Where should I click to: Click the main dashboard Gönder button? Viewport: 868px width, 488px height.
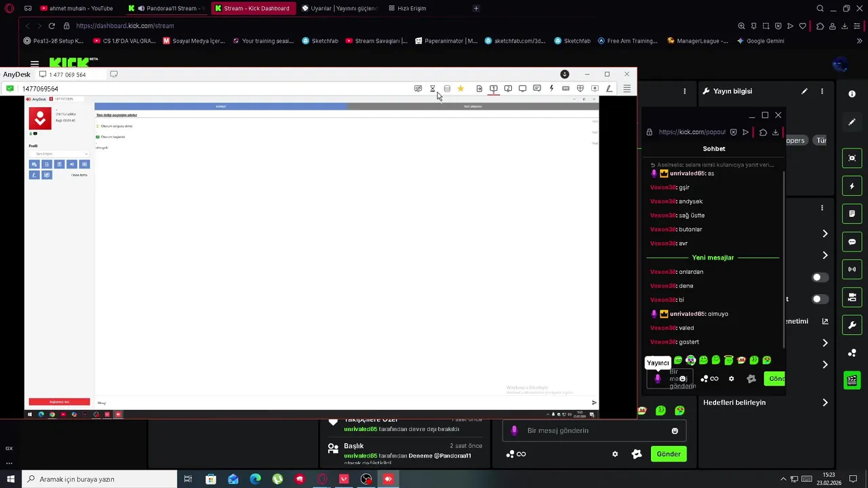tap(669, 454)
